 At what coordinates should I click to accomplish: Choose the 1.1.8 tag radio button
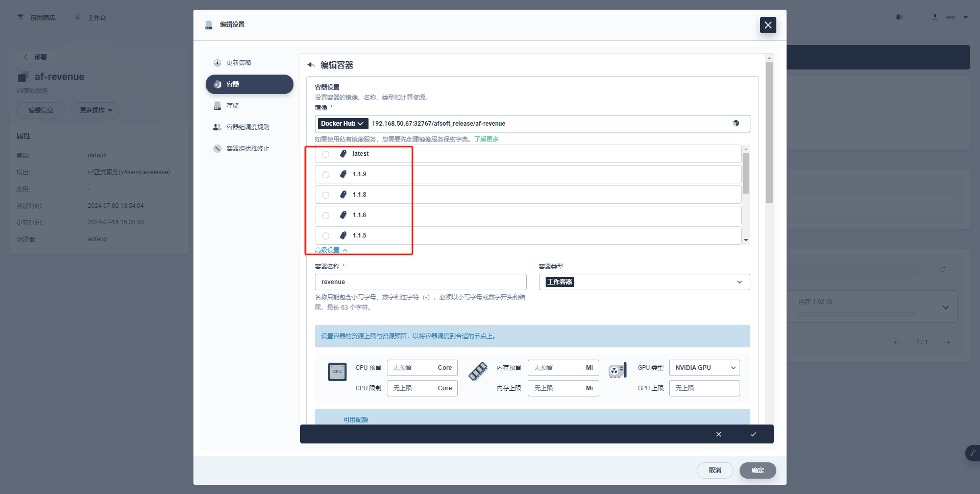click(326, 195)
